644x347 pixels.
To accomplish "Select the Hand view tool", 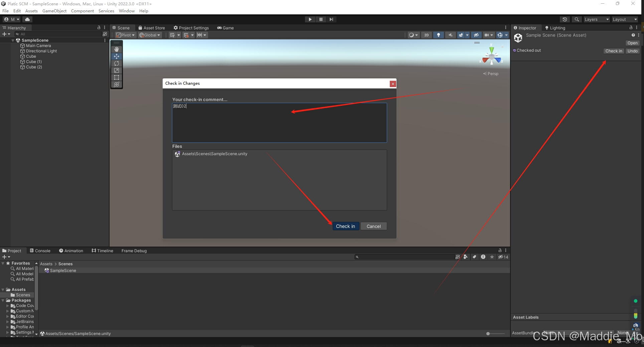I will point(117,49).
